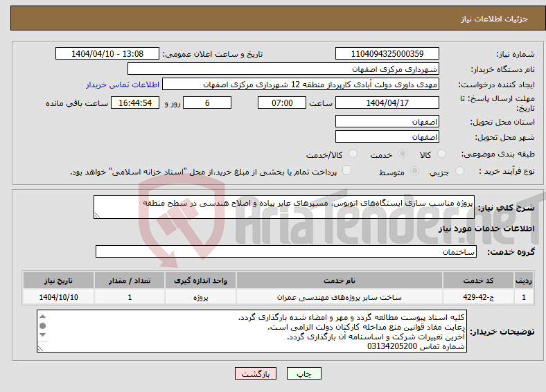Click the شرح کلی نیاز description textarea
Screen dimensions: 546x392
(x=284, y=207)
